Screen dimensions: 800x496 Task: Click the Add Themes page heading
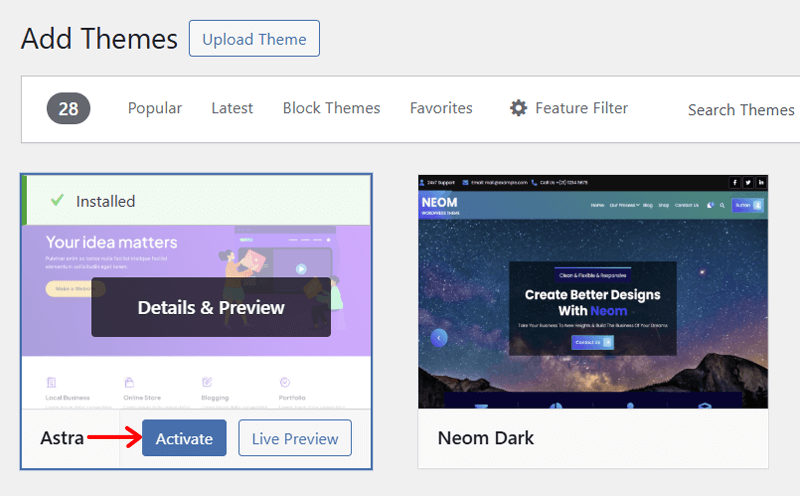tap(99, 39)
